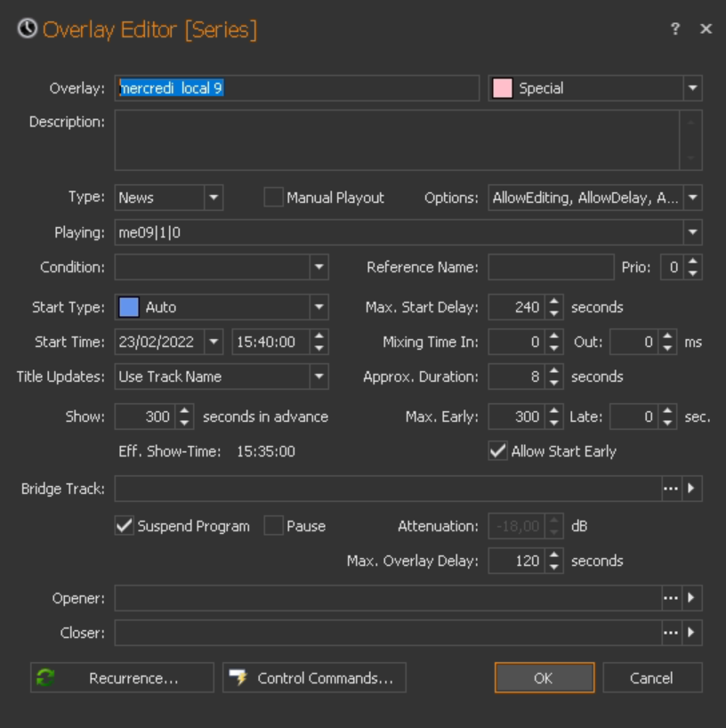Enable the Manual Playout checkbox
The height and width of the screenshot is (728, 726).
[273, 198]
